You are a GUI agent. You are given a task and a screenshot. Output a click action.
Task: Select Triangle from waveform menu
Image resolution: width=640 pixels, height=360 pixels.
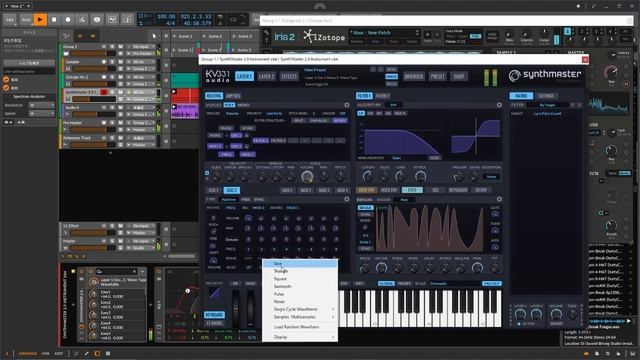(300, 271)
